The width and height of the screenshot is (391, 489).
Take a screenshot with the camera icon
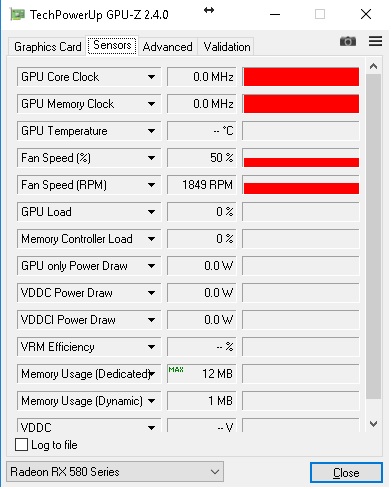[x=348, y=42]
